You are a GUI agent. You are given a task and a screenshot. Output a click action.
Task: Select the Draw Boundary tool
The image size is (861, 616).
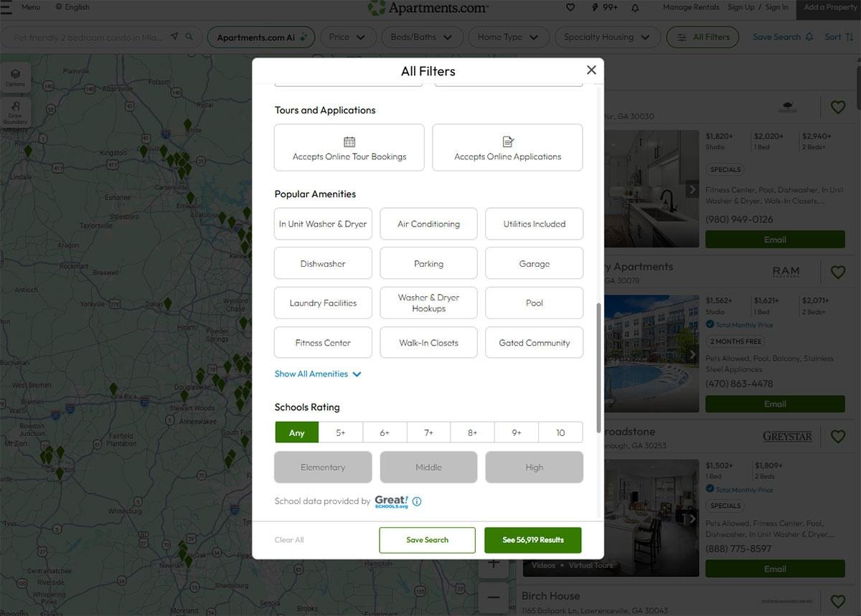point(15,112)
